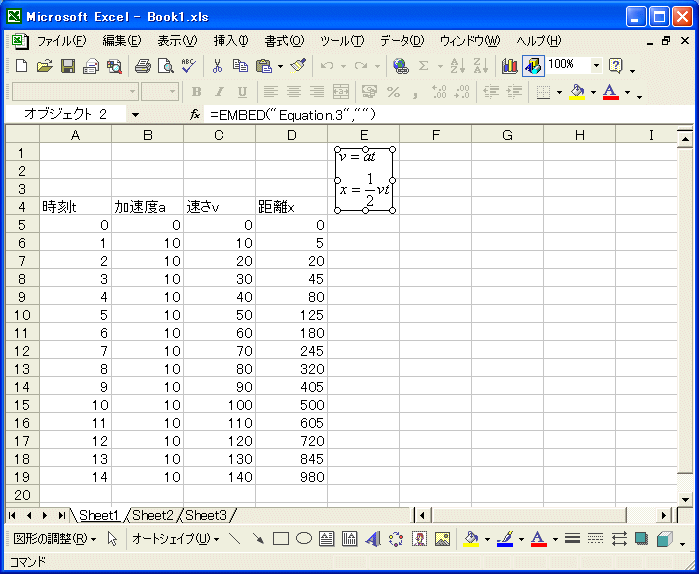
Task: Insert WordArt from drawing toolbar
Action: (373, 539)
